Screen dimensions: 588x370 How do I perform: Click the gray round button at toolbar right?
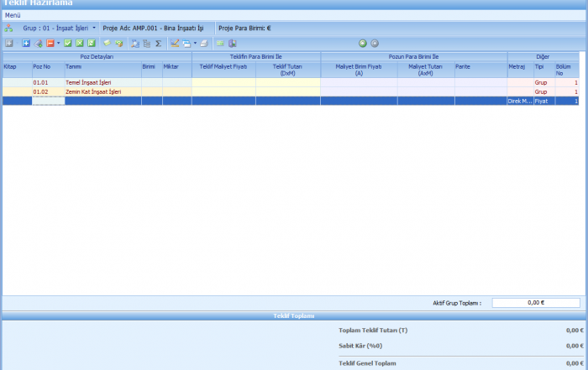pos(375,43)
